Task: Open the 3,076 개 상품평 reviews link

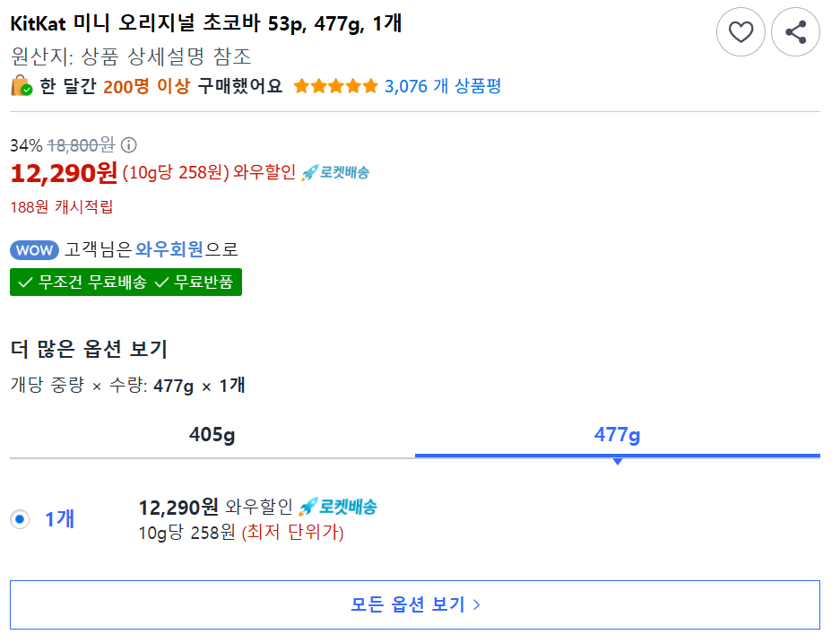Action: 442,86
